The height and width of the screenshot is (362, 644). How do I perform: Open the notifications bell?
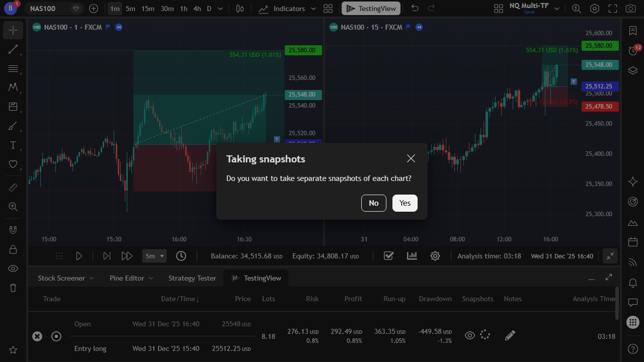pyautogui.click(x=633, y=282)
